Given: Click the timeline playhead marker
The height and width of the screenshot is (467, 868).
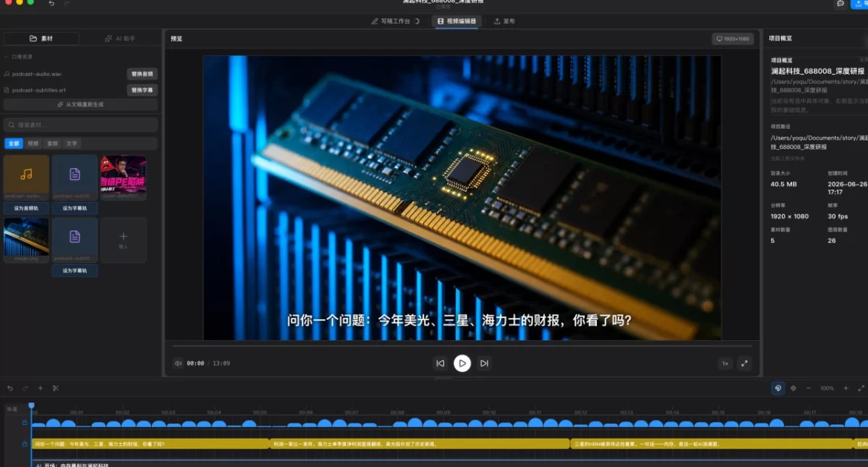Looking at the screenshot, I should tap(31, 406).
